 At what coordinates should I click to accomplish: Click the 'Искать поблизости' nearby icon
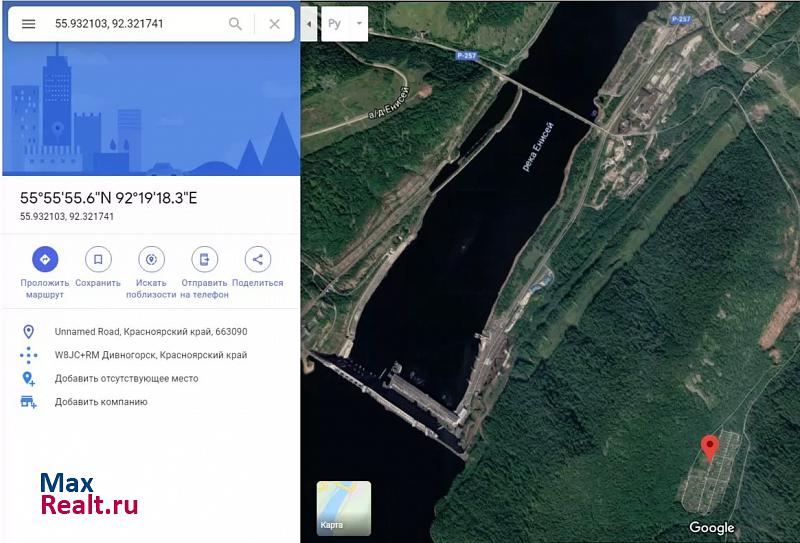point(152,260)
